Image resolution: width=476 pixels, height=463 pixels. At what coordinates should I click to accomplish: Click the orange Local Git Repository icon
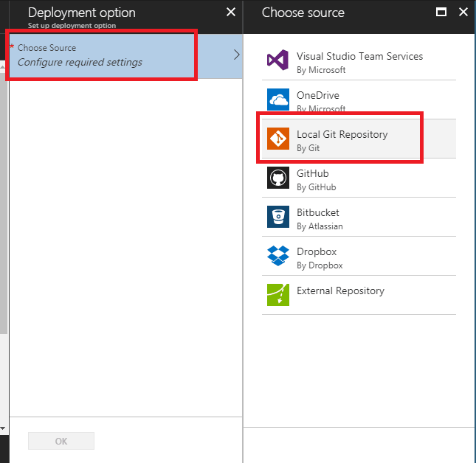pos(278,139)
